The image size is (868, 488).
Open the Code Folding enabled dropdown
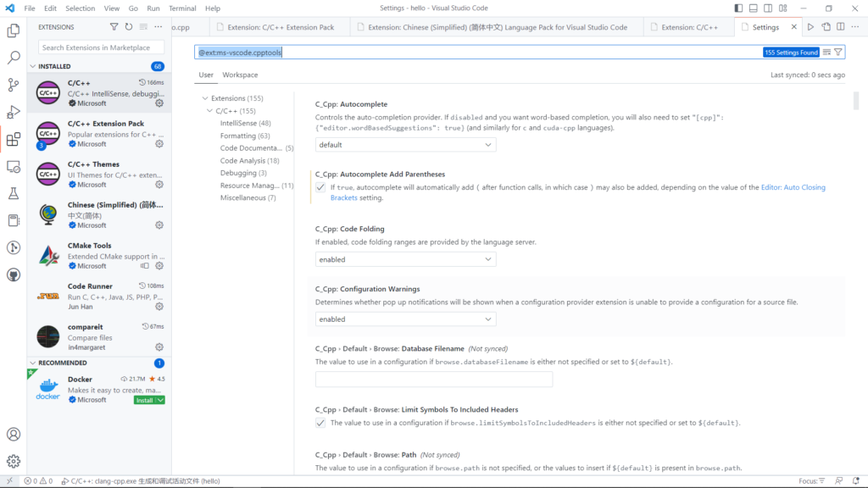[405, 259]
